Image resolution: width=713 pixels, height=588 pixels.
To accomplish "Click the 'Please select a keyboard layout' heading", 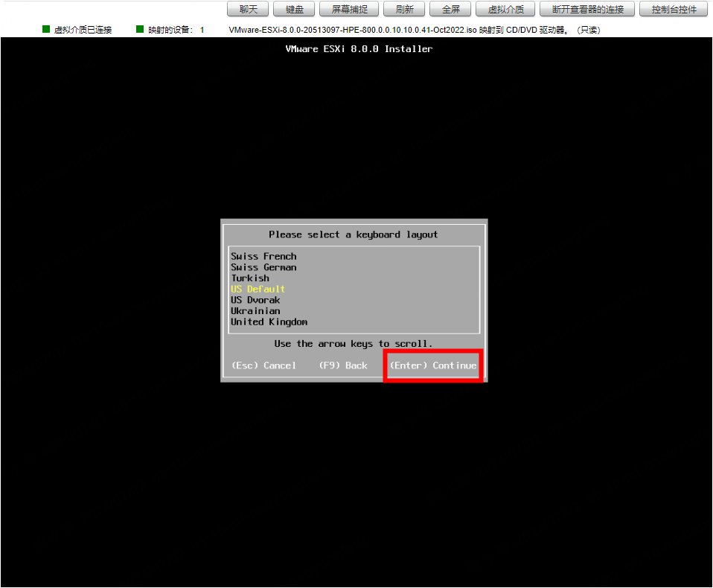I will click(x=354, y=234).
